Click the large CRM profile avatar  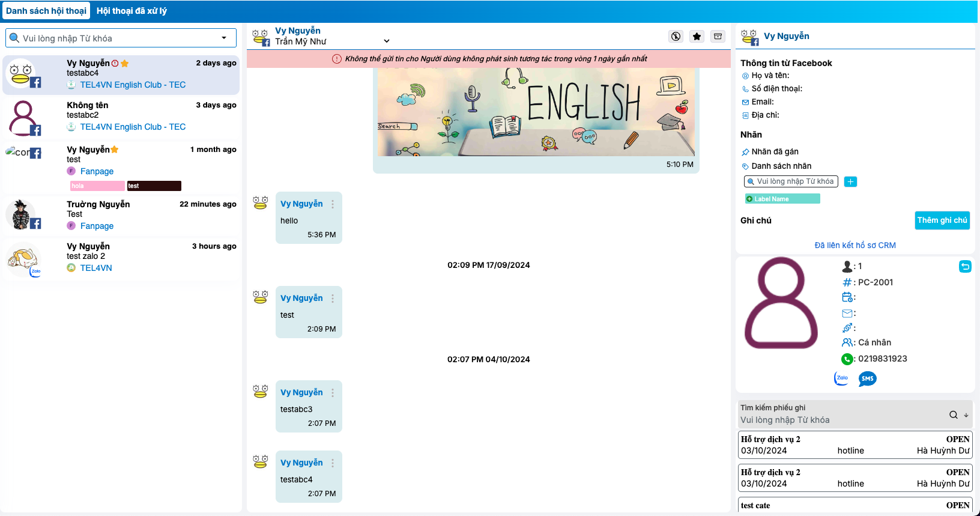pos(781,303)
